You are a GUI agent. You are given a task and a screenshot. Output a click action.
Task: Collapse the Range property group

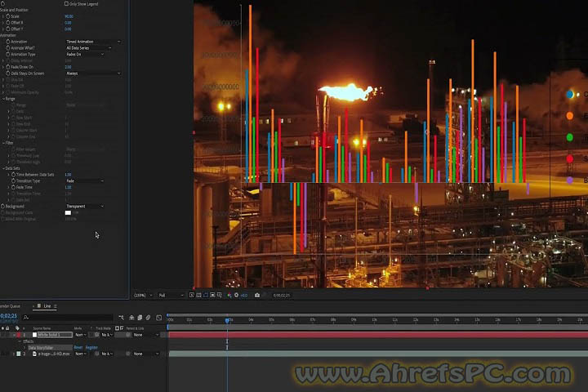click(3, 99)
